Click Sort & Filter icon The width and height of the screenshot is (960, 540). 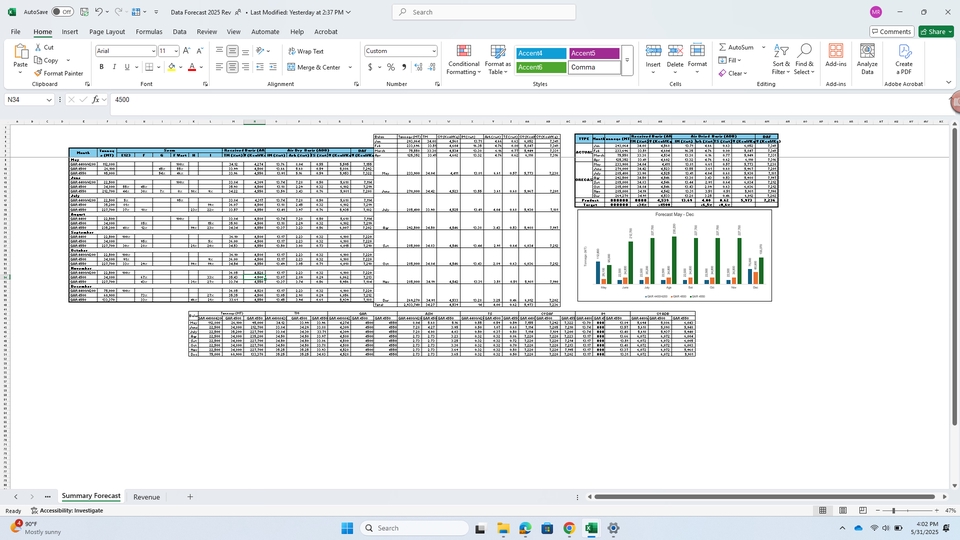(x=781, y=51)
